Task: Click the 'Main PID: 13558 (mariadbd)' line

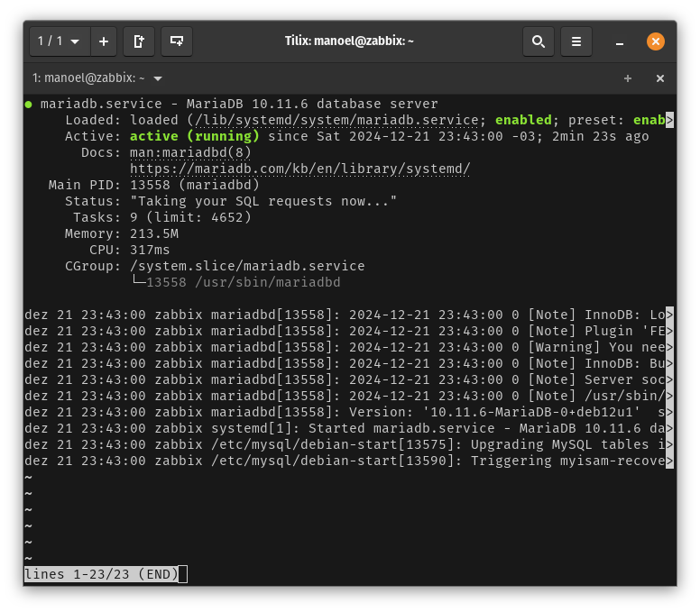Action: (x=154, y=185)
